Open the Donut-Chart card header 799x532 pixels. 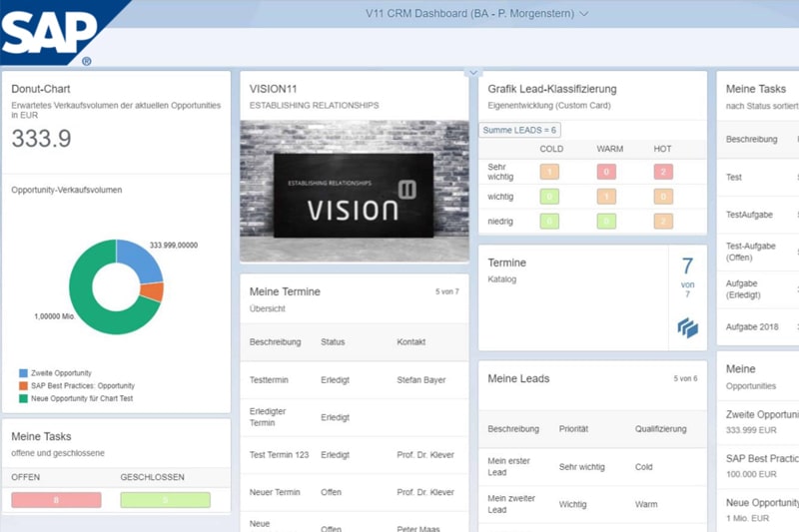(x=116, y=101)
